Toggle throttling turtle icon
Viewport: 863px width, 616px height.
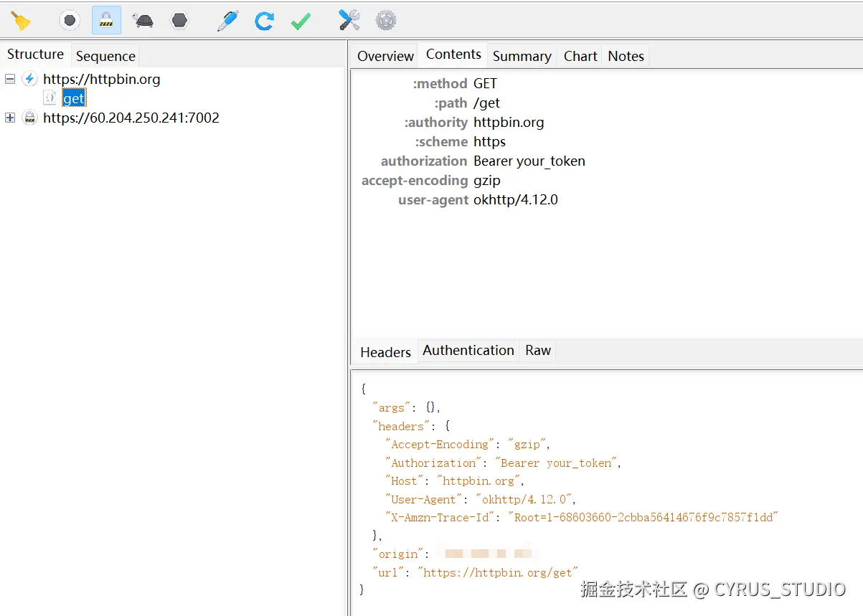pos(143,21)
